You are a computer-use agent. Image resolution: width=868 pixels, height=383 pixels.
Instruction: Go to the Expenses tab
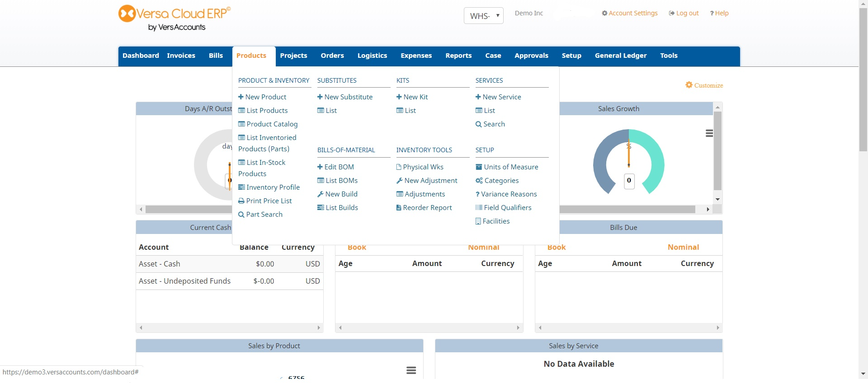[416, 56]
